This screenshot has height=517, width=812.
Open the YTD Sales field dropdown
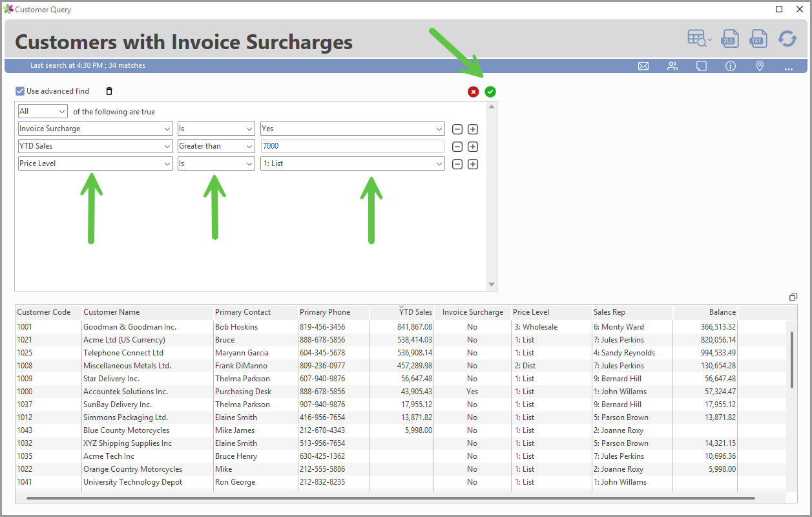96,146
